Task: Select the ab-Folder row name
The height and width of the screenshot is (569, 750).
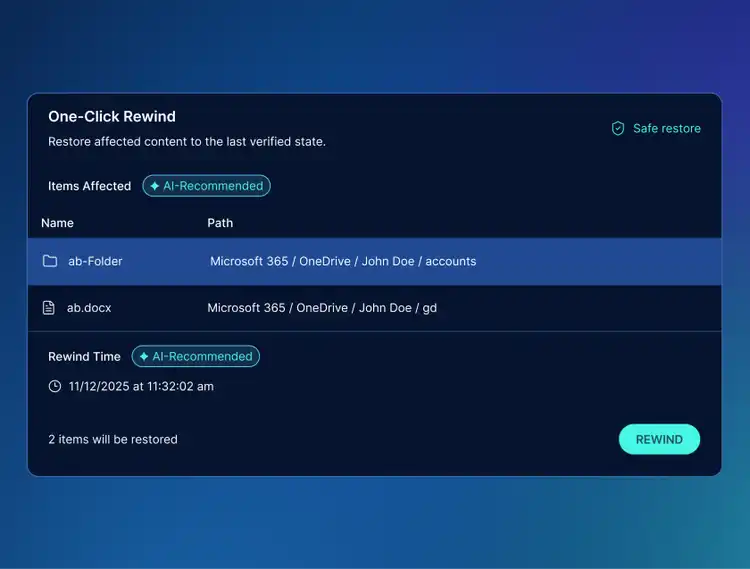Action: tap(95, 261)
